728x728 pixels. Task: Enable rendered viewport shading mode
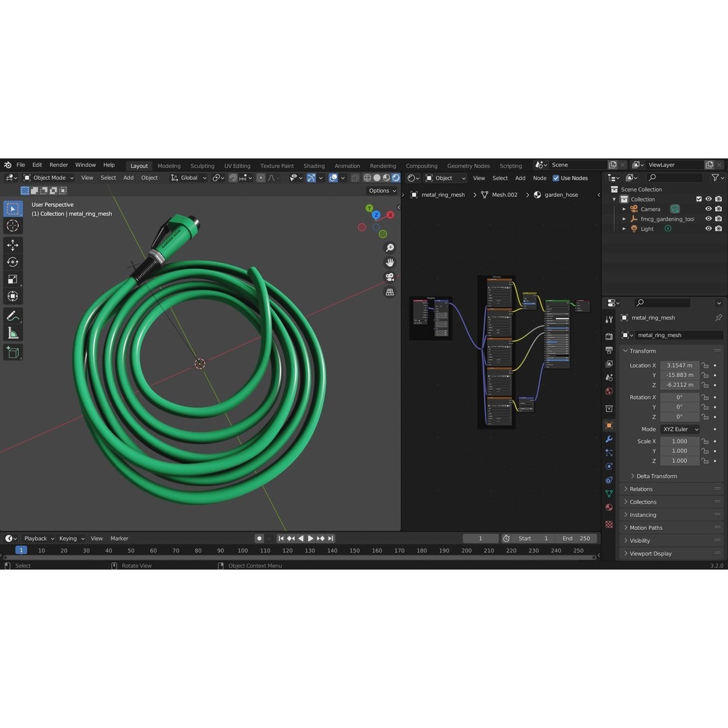(x=396, y=178)
